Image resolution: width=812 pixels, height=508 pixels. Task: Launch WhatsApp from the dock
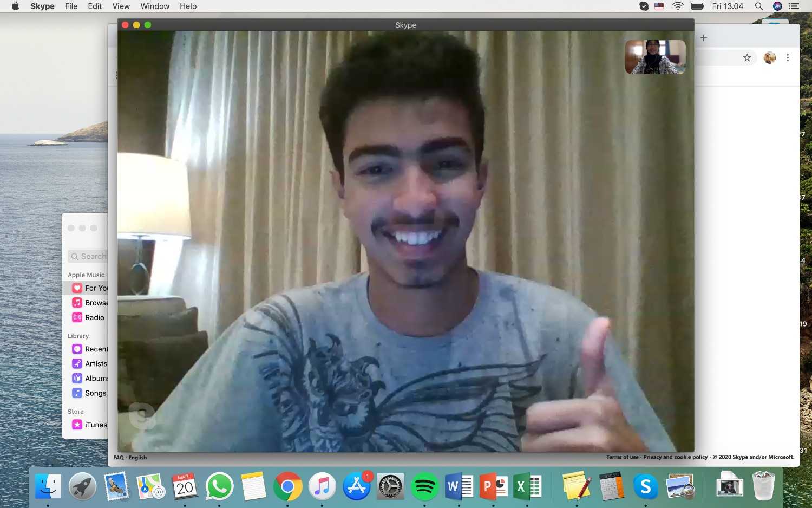219,487
